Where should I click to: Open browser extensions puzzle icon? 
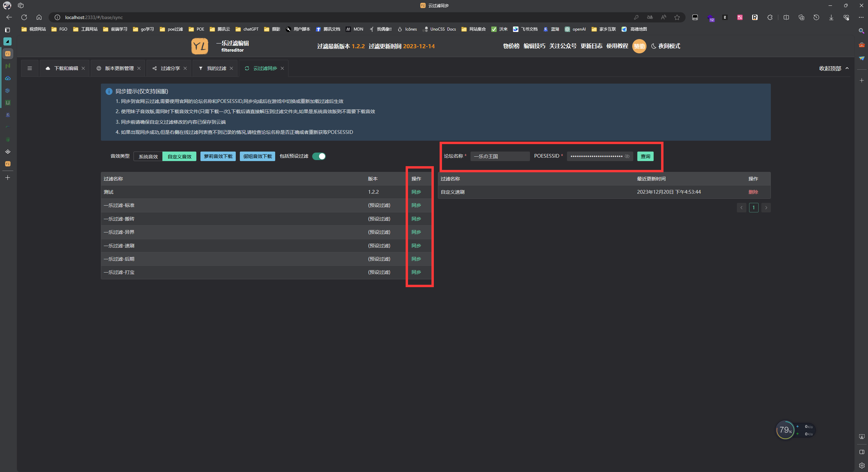click(x=770, y=17)
